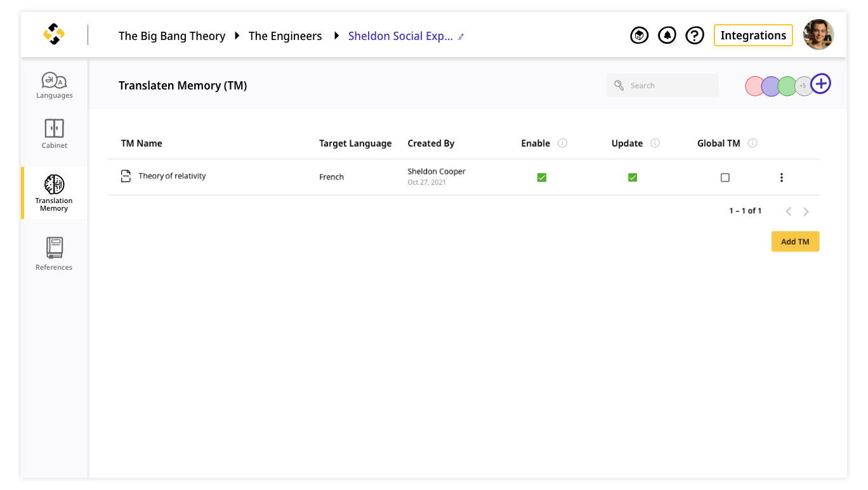Click the app logo in header

pyautogui.click(x=54, y=34)
